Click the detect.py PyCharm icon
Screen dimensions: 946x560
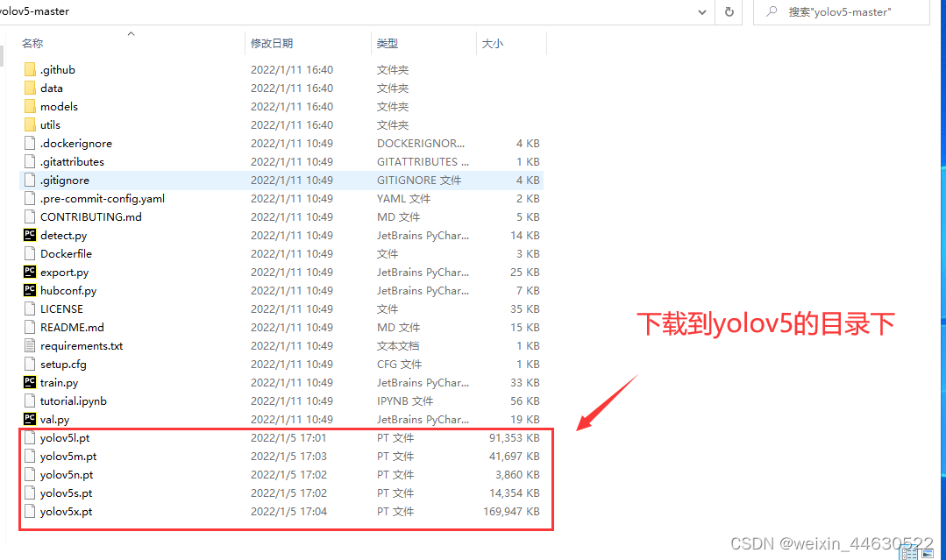pyautogui.click(x=30, y=235)
